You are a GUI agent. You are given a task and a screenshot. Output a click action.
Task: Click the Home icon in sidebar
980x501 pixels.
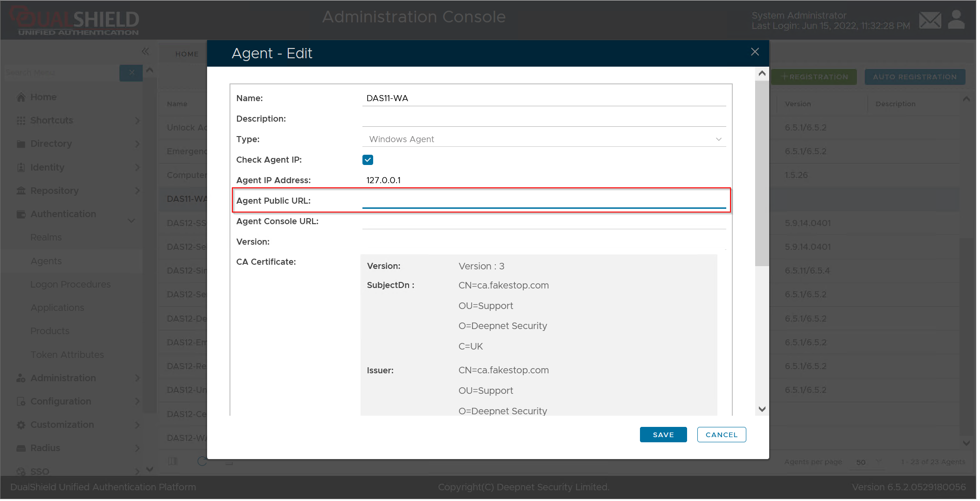[21, 97]
